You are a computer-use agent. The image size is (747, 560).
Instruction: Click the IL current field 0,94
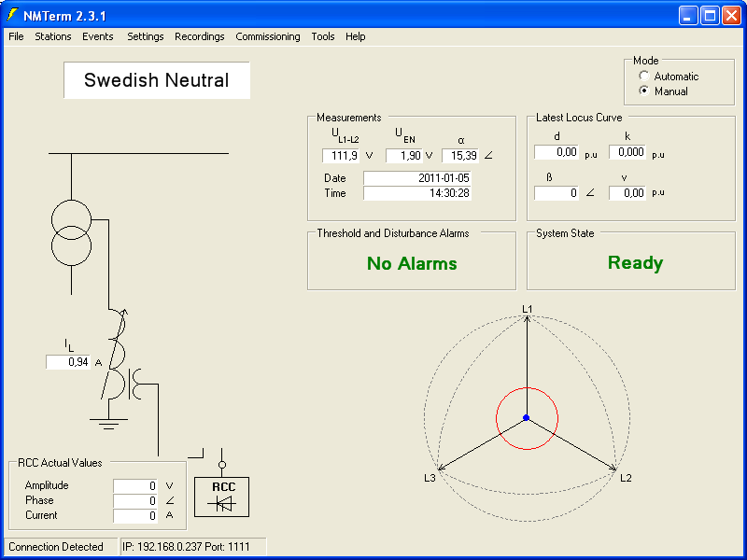(x=68, y=362)
